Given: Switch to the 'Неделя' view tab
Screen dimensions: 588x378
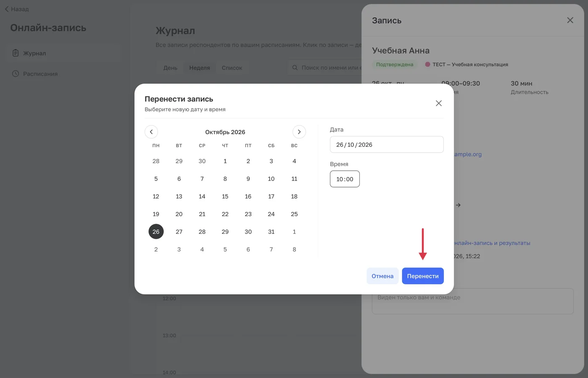Looking at the screenshot, I should pos(200,68).
